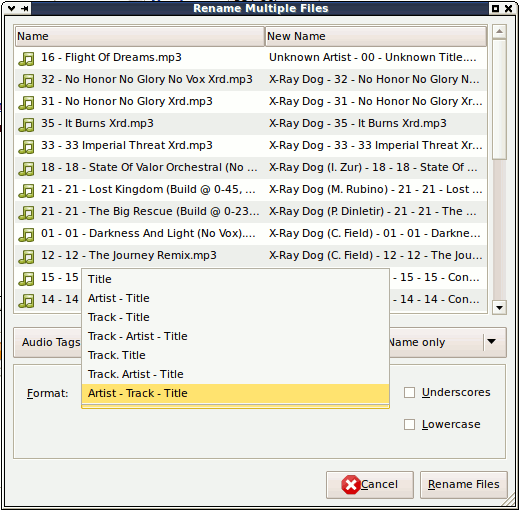This screenshot has width=519, height=510.
Task: Choose Track - Artist - Title format option
Action: coord(235,336)
